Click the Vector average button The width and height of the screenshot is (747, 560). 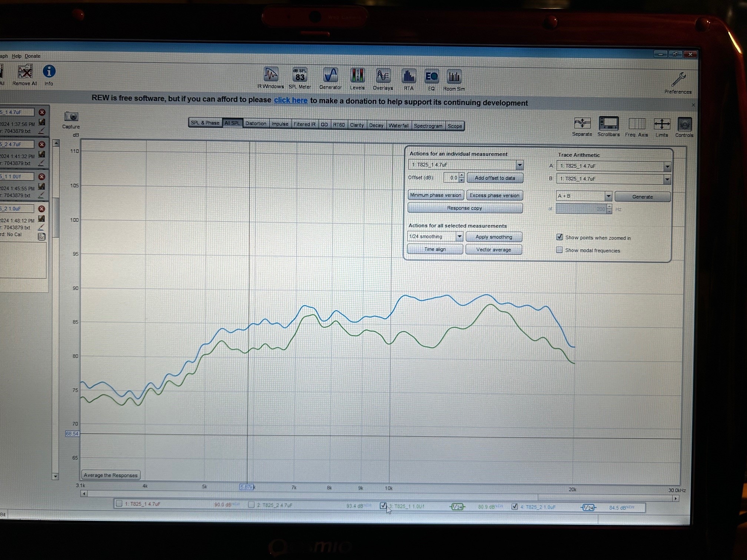pos(494,250)
